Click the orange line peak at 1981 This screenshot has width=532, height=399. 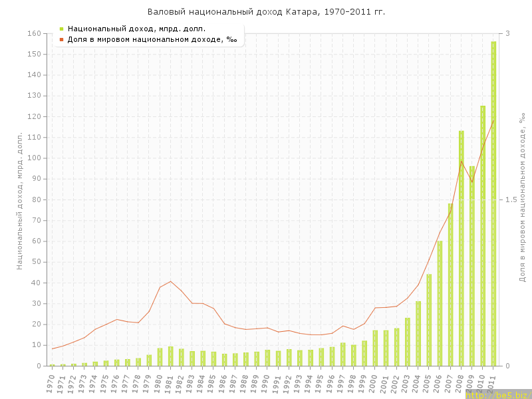171,281
